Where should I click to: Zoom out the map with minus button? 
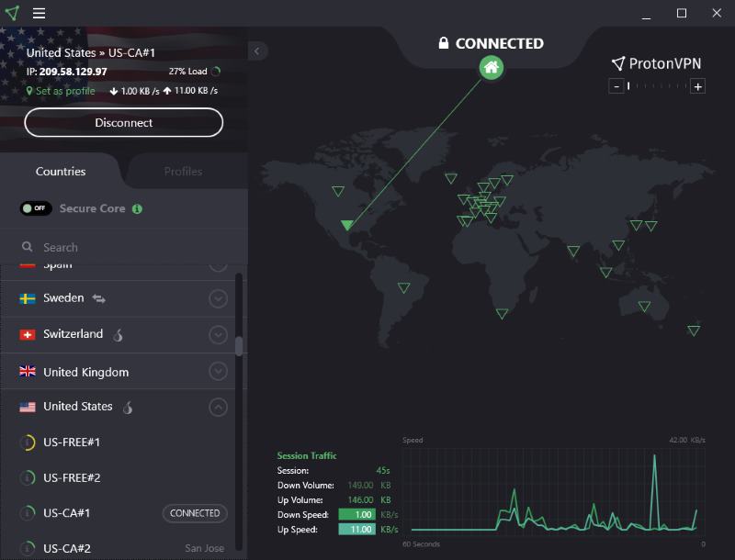point(616,86)
